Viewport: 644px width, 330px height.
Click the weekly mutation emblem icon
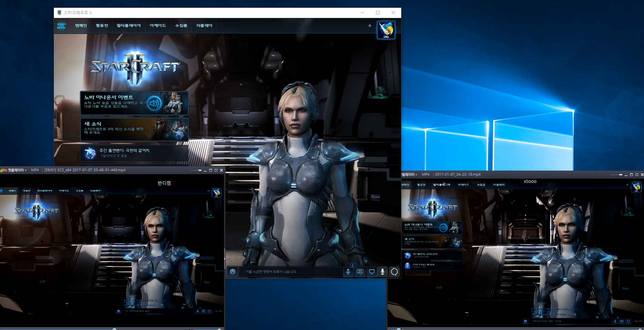[x=90, y=153]
